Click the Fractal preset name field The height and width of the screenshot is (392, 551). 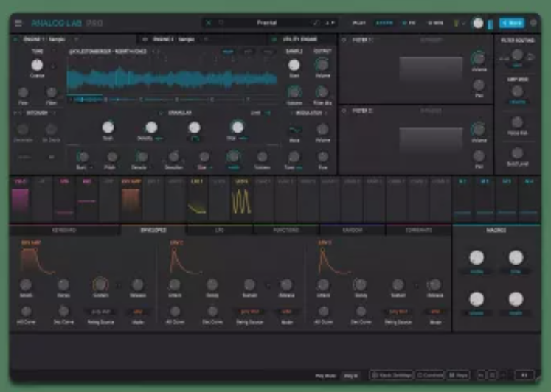(x=267, y=23)
